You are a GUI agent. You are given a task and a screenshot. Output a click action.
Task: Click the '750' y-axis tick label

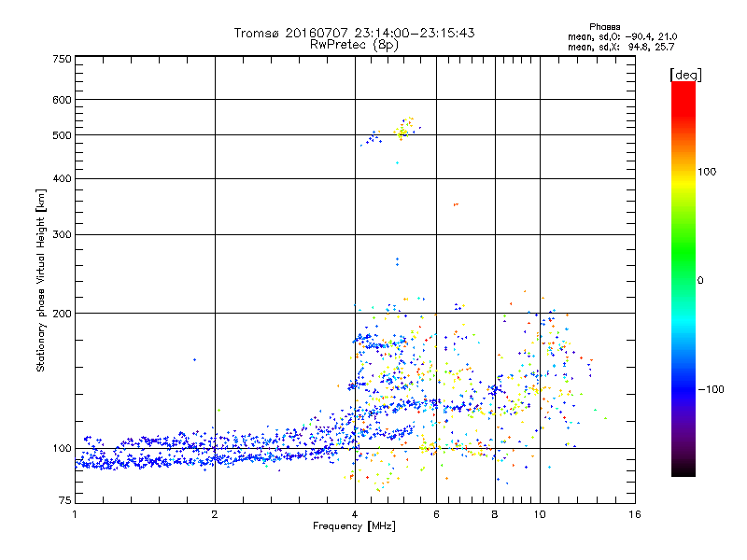pyautogui.click(x=62, y=59)
